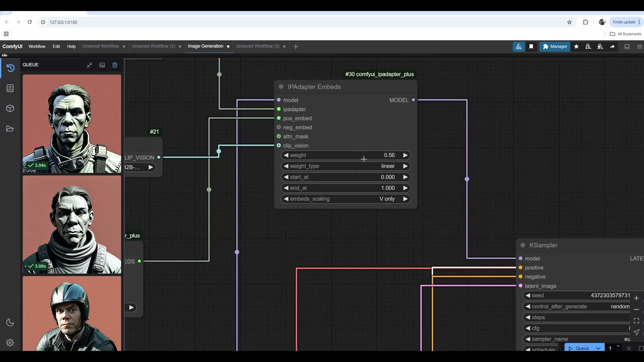644x362 pixels.
Task: Zoom out on the canvas
Action: (636, 310)
